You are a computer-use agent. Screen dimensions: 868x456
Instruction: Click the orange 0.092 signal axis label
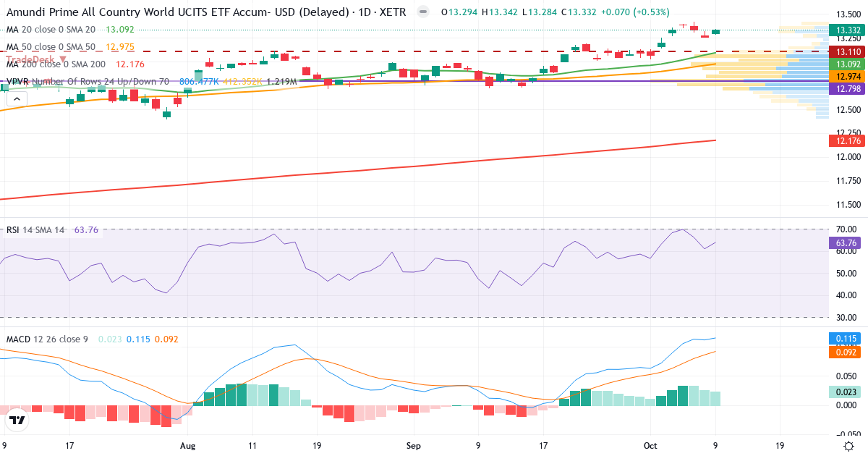click(x=843, y=352)
